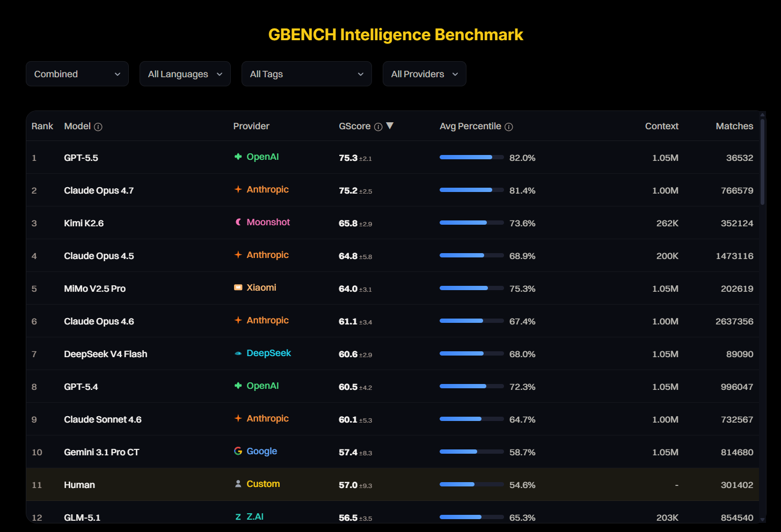
Task: Click the OpenAI logo in the GPT-5.4 row
Action: point(238,386)
